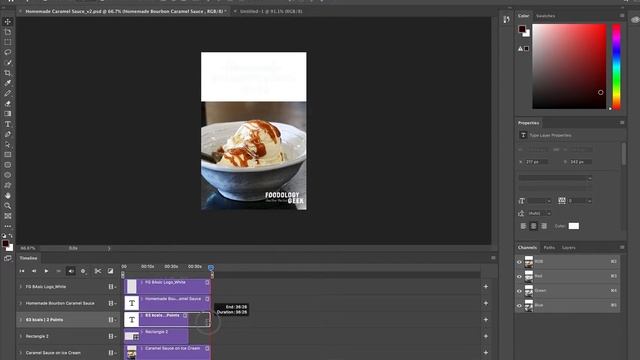Open font family dropdown in Properties
The image size is (640, 360).
point(555,178)
